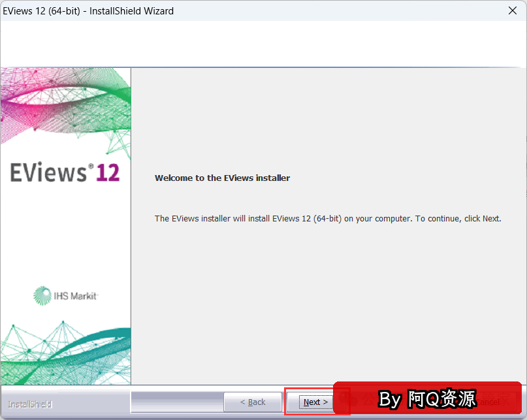Close the InstallShield Wizard window
This screenshot has width=527, height=420.
pyautogui.click(x=513, y=10)
